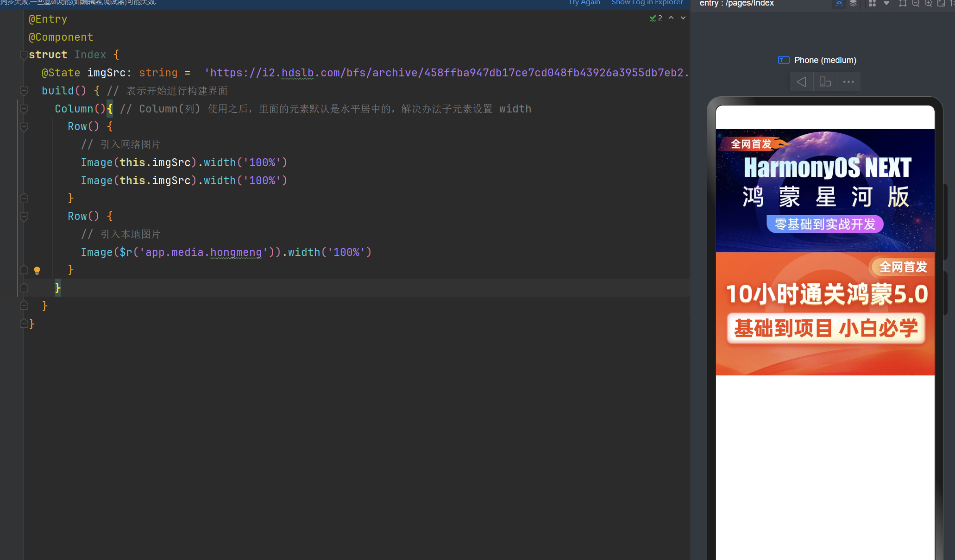Jump to next highlighted problem arrow
The width and height of the screenshot is (955, 560).
coord(683,18)
